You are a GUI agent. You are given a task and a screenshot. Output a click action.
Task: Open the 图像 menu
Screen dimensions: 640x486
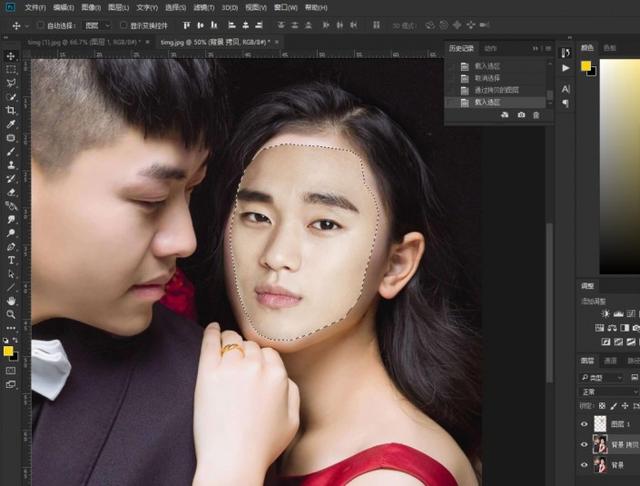tap(91, 7)
